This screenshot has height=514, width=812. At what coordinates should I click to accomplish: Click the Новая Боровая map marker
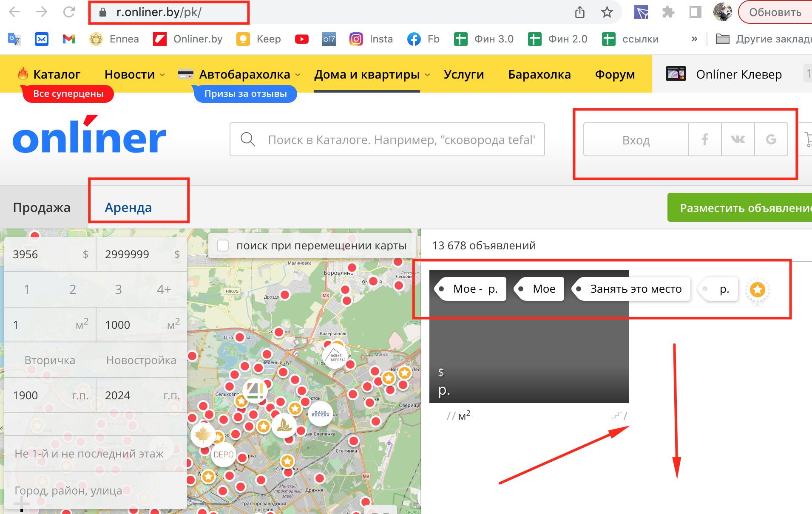(x=335, y=356)
